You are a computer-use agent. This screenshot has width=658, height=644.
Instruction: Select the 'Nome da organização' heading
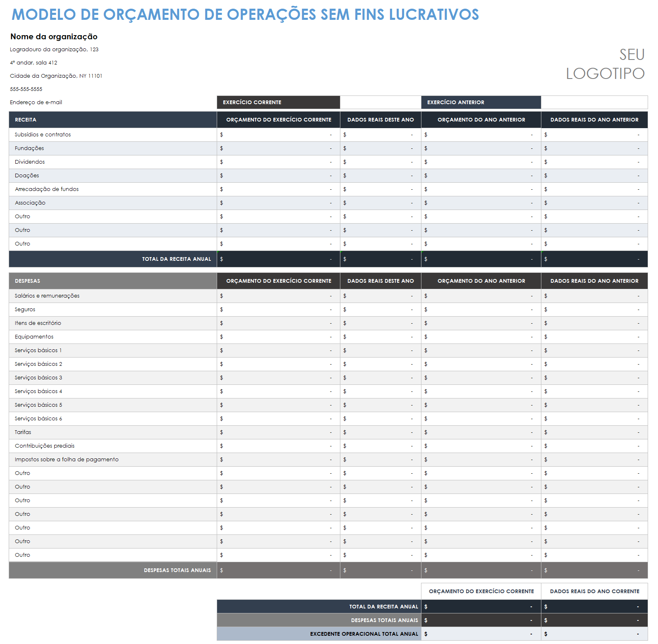(x=54, y=36)
